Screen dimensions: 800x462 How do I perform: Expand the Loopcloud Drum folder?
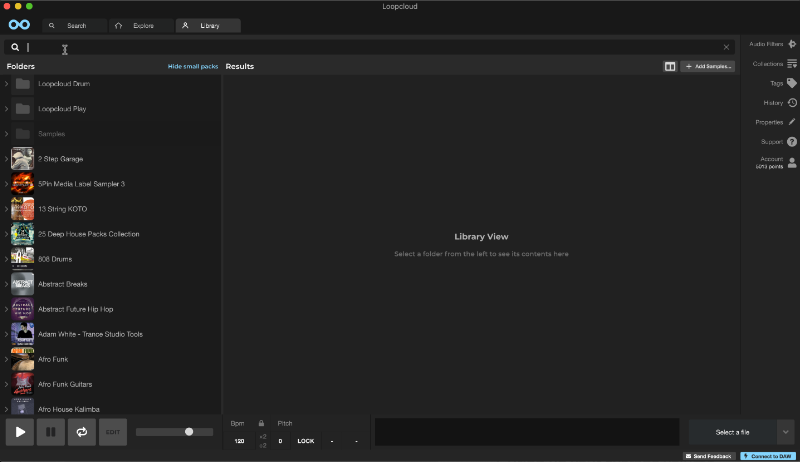tap(6, 84)
